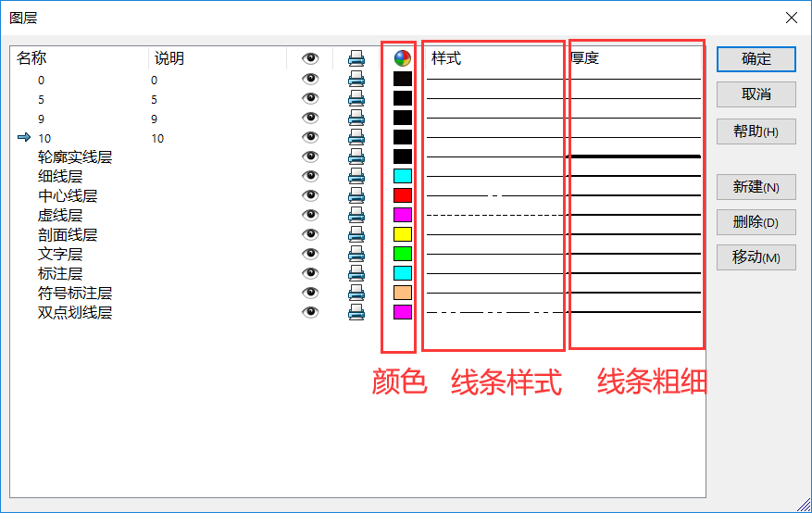Click the 说明 column header
812x513 pixels.
[x=169, y=58]
